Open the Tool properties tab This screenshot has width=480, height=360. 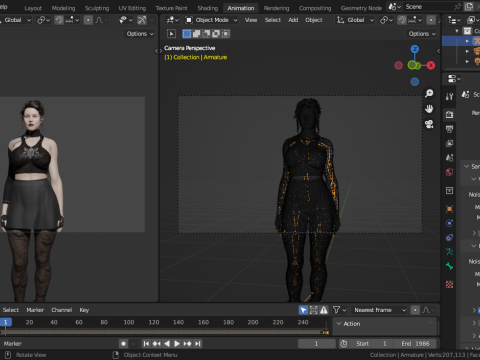(x=449, y=97)
